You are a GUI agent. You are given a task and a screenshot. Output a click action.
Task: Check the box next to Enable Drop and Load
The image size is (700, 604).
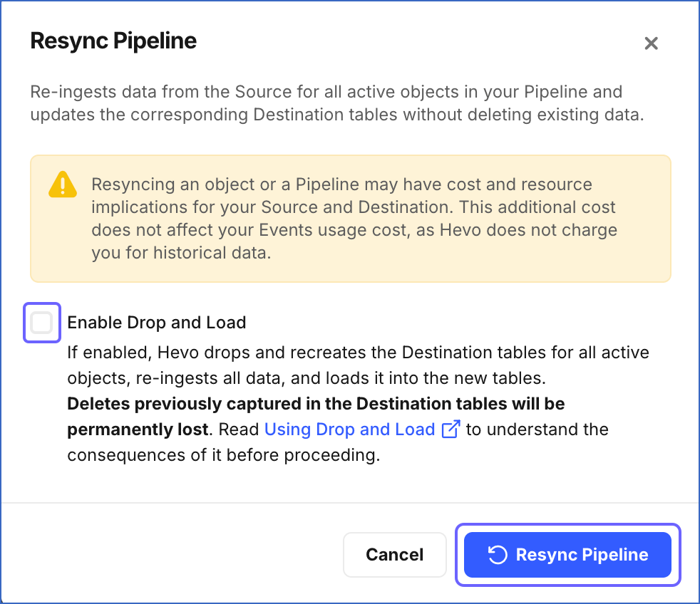[41, 323]
